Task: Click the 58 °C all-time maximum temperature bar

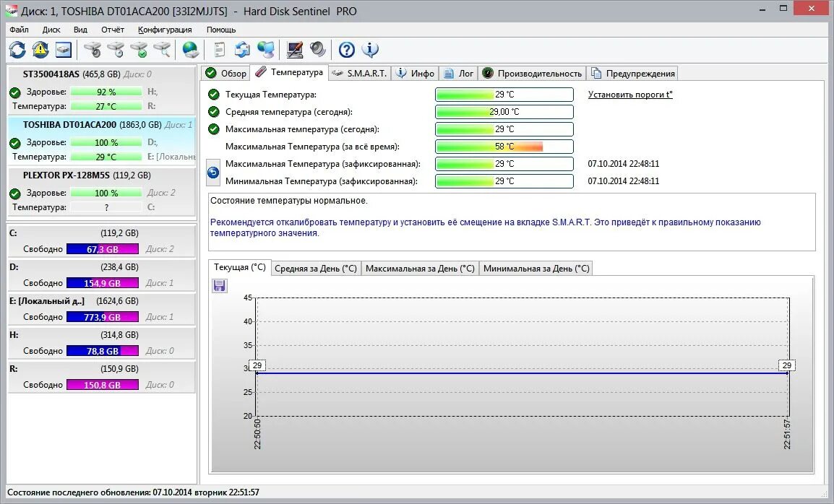Action: coord(504,147)
